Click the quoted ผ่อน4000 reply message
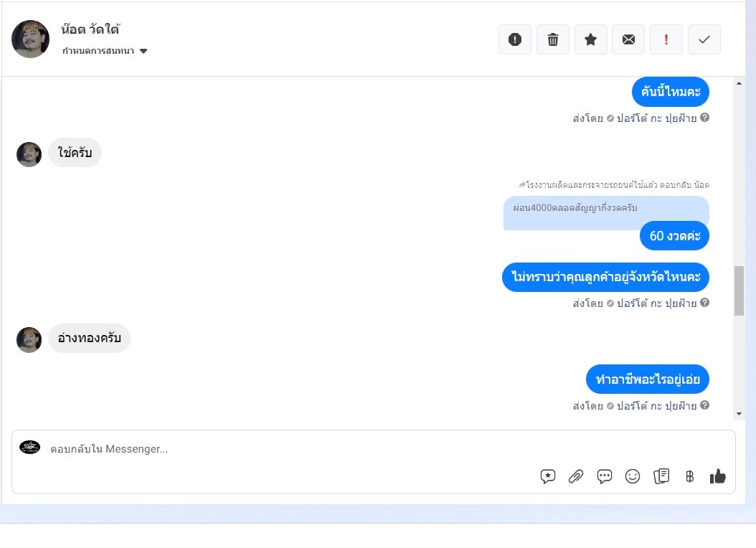 click(575, 208)
